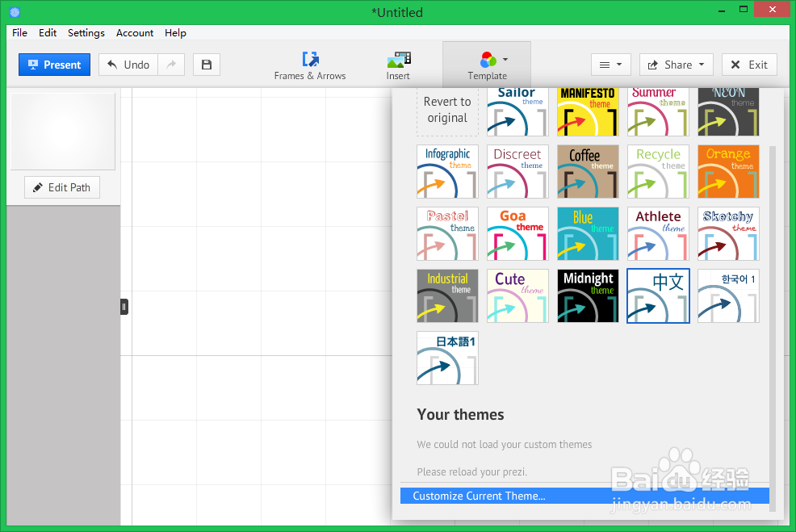Click 'Please reload your prezi.' text
Viewport: 796px width, 532px height.
[471, 471]
